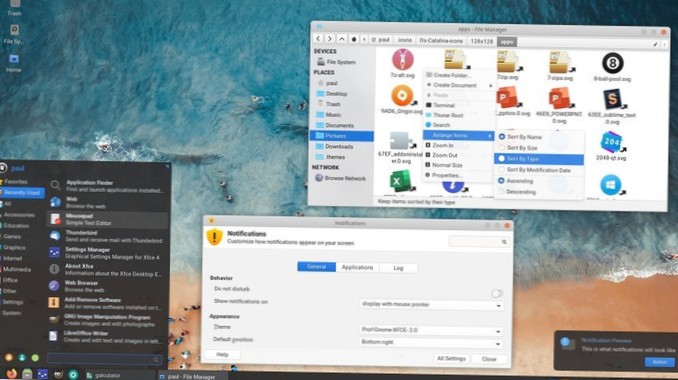
Task: Launch LibreOffice Writer from menu
Action: (107, 336)
